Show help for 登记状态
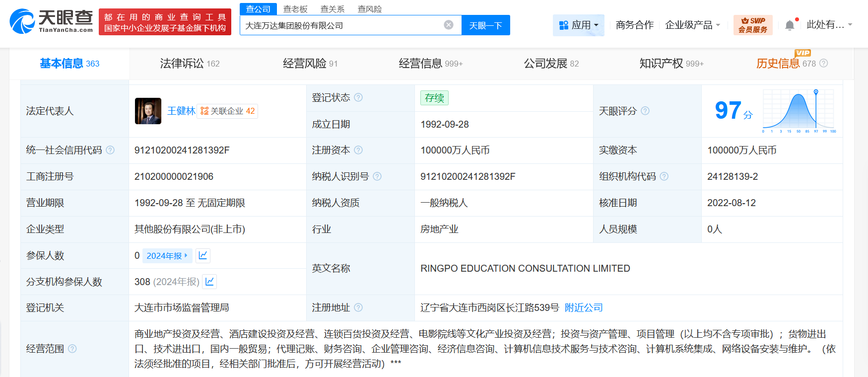Image resolution: width=868 pixels, height=377 pixels. [358, 97]
